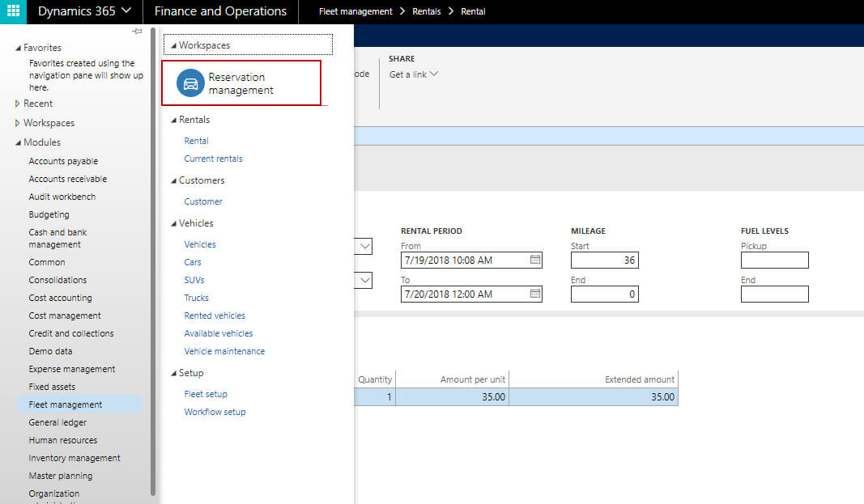Expand Workspaces in navigation pane

[x=18, y=123]
